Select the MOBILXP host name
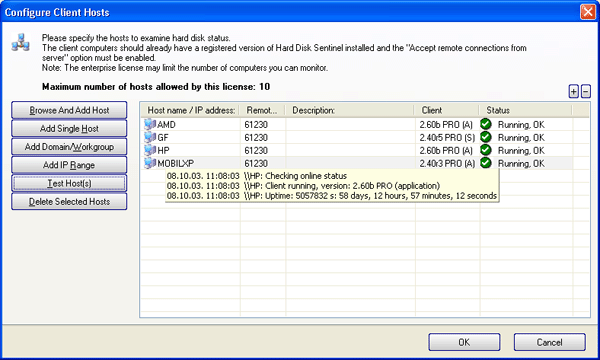600x360 pixels. click(176, 164)
